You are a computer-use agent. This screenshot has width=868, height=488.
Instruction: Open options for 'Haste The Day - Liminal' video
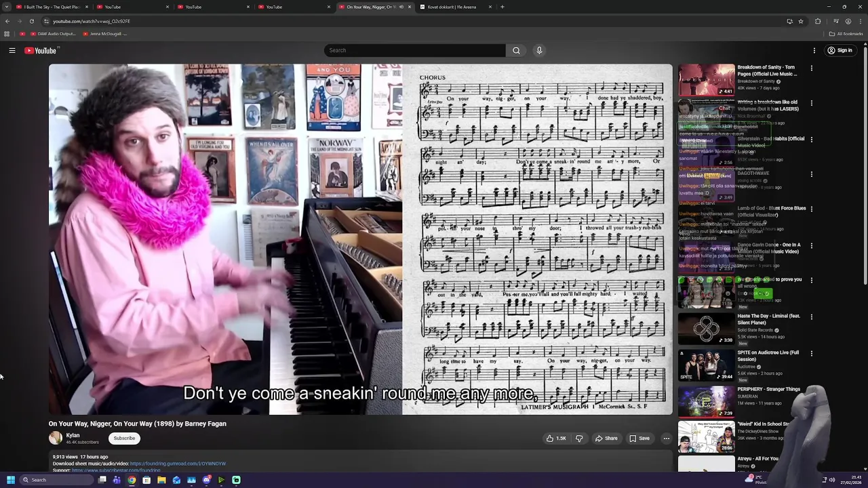click(811, 317)
